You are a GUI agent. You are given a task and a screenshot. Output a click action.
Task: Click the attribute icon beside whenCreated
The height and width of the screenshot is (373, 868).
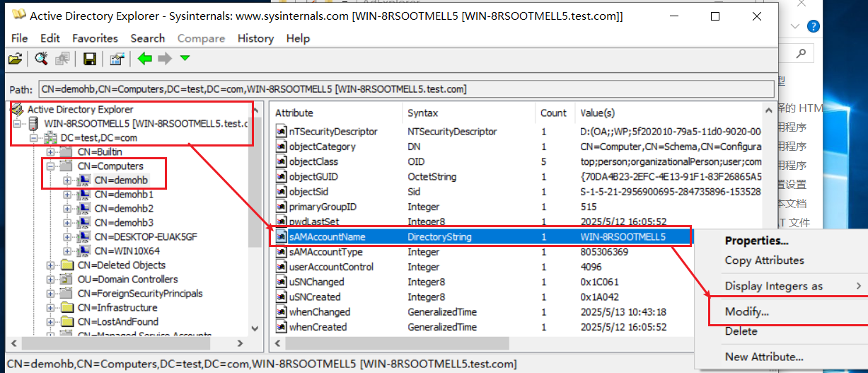(281, 327)
